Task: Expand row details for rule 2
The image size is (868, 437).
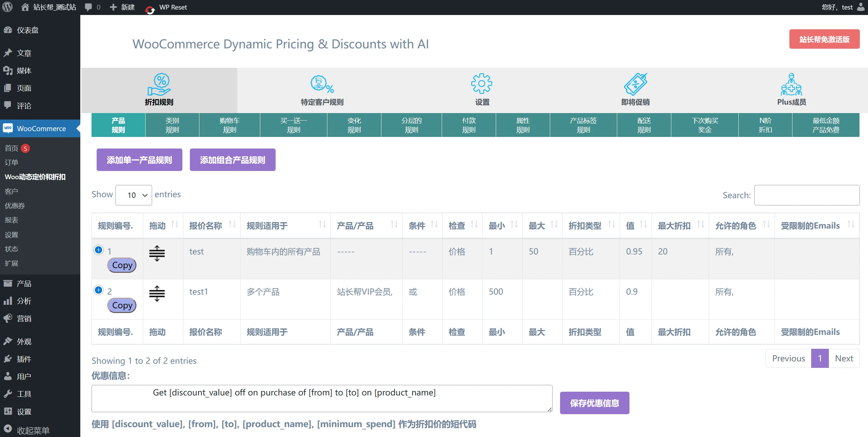Action: (x=99, y=290)
